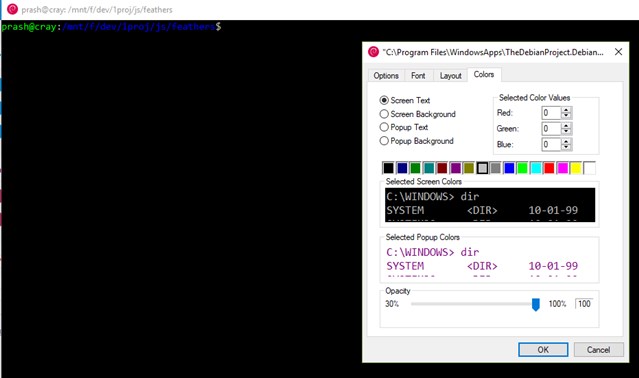Click the Selected Popup Colors preview

490,260
